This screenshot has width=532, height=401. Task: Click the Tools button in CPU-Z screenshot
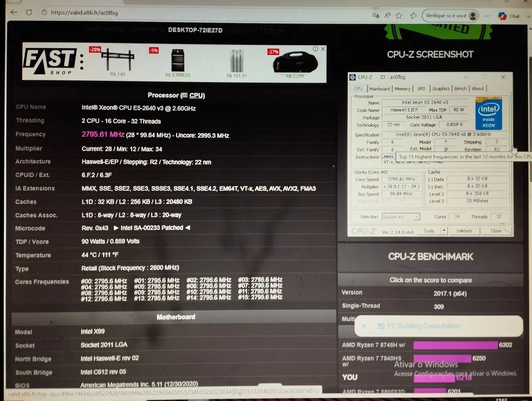click(429, 231)
